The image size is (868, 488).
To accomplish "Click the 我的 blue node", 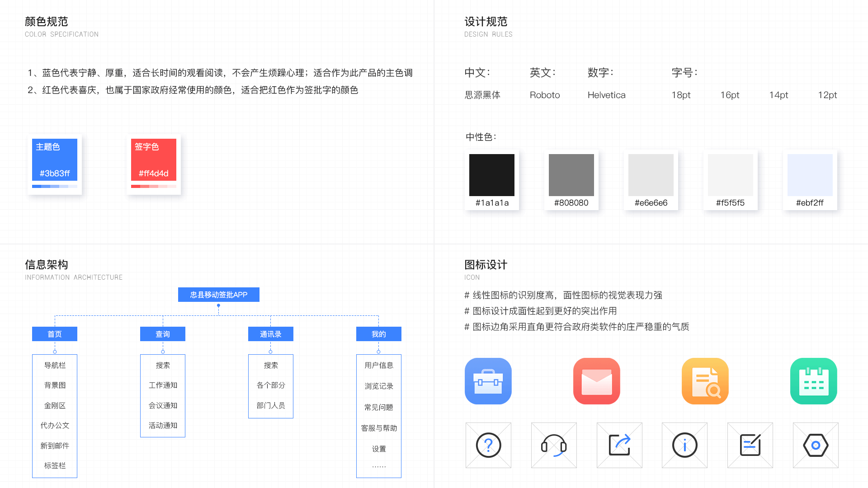I will point(379,334).
